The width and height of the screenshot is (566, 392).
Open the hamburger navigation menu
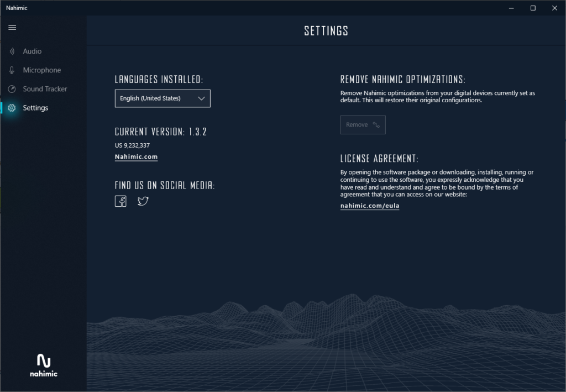(12, 28)
